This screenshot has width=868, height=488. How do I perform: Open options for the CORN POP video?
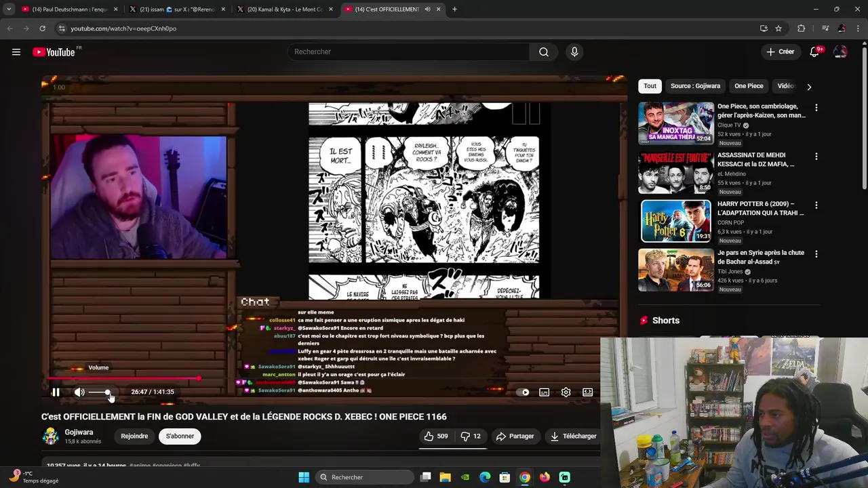pyautogui.click(x=816, y=205)
